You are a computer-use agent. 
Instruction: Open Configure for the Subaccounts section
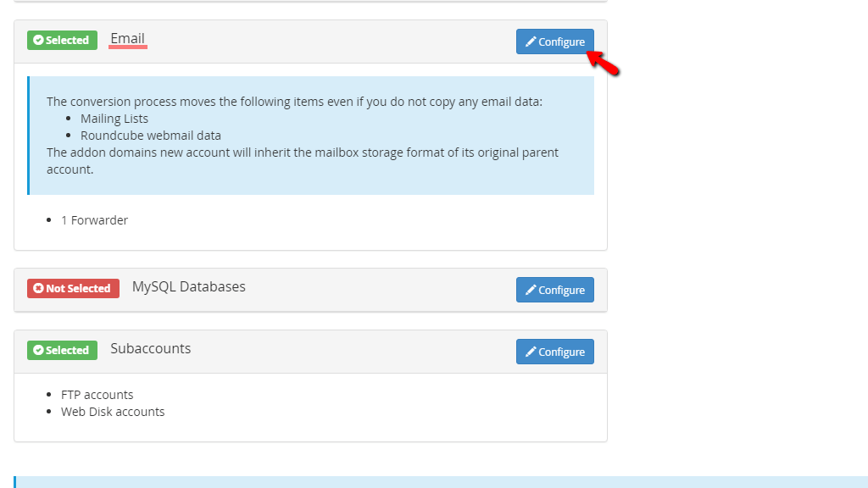coord(554,352)
